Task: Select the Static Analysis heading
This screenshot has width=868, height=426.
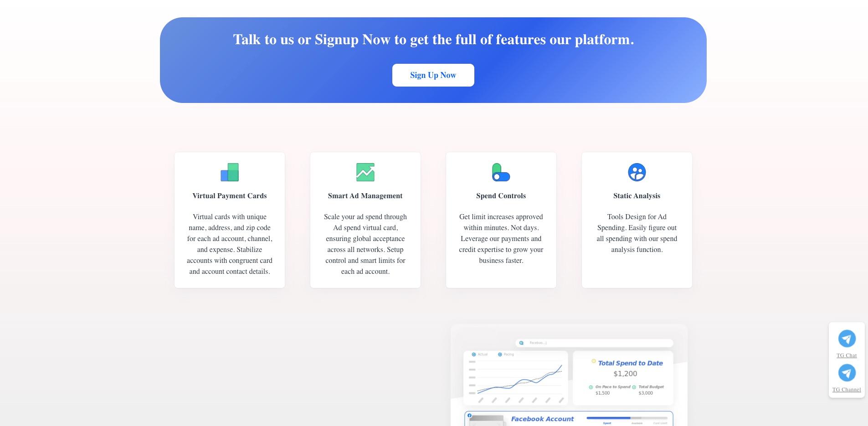Action: pos(637,196)
